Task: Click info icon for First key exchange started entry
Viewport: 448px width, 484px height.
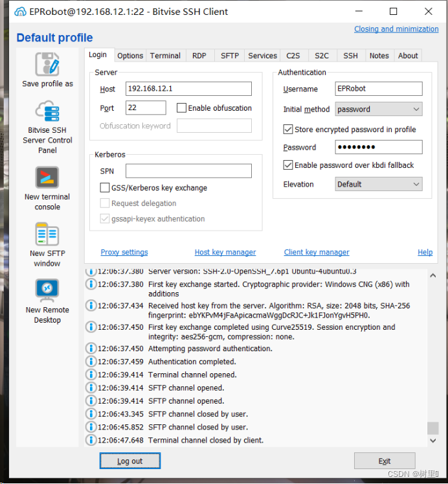Action: click(x=91, y=284)
